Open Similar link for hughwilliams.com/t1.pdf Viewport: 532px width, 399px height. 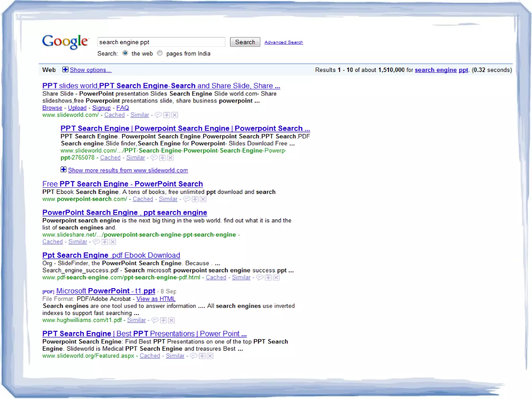136,320
